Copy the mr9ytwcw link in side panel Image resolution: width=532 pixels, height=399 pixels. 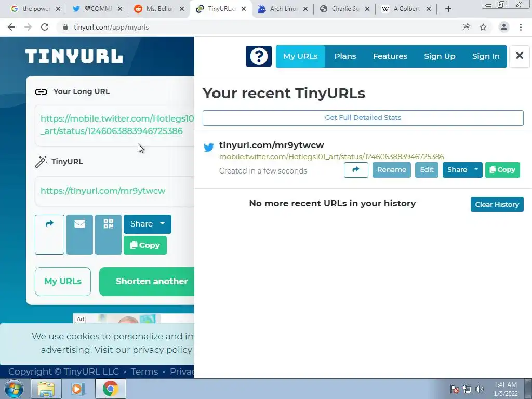(x=502, y=170)
